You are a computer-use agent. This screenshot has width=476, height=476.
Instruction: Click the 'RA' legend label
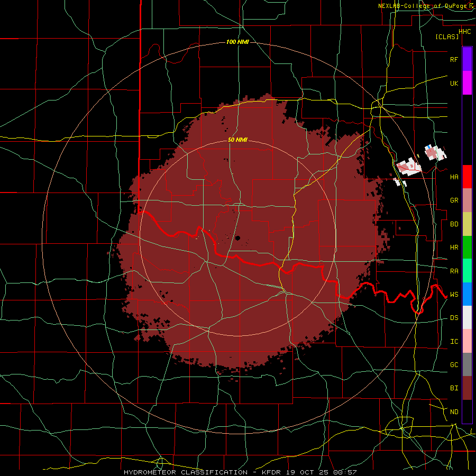pyautogui.click(x=454, y=271)
